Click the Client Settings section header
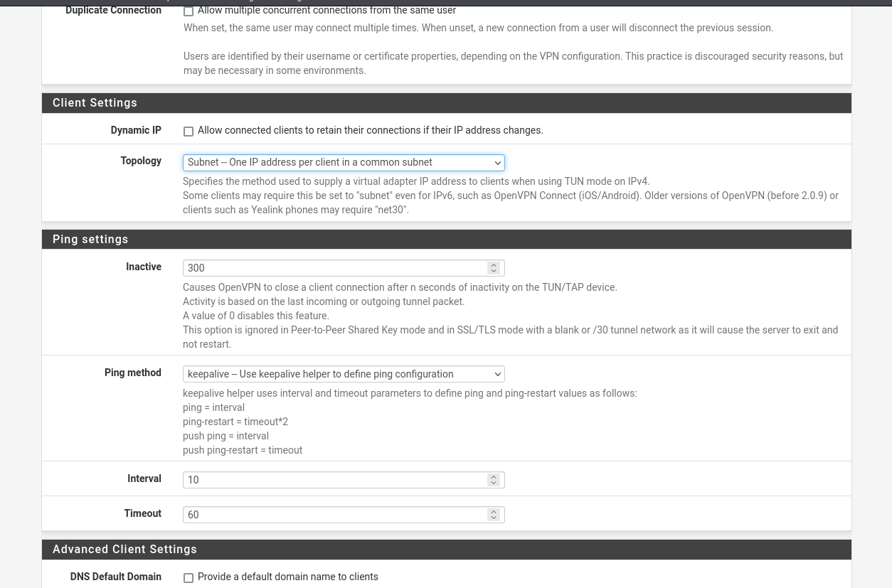Viewport: 892px width, 588px height. pyautogui.click(x=95, y=103)
